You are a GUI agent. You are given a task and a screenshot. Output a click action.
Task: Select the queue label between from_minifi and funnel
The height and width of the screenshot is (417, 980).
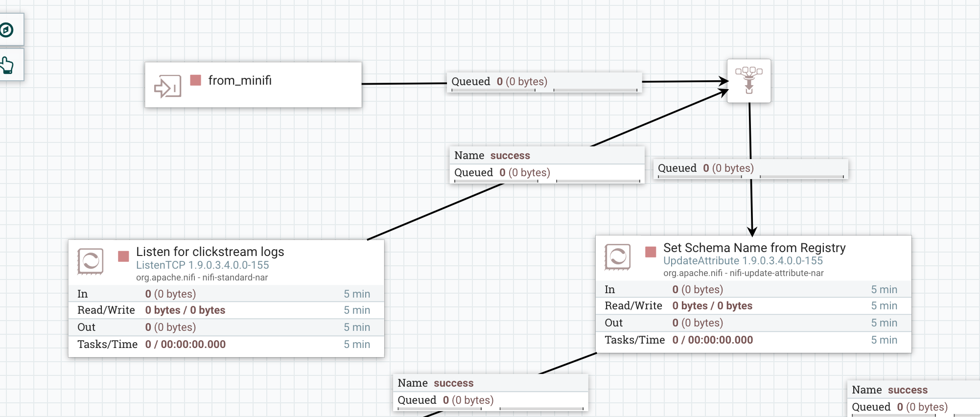pyautogui.click(x=544, y=82)
